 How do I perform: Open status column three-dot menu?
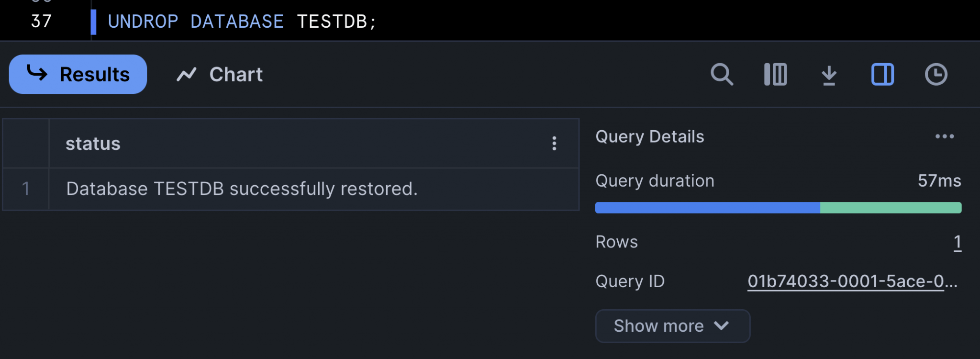[x=554, y=143]
